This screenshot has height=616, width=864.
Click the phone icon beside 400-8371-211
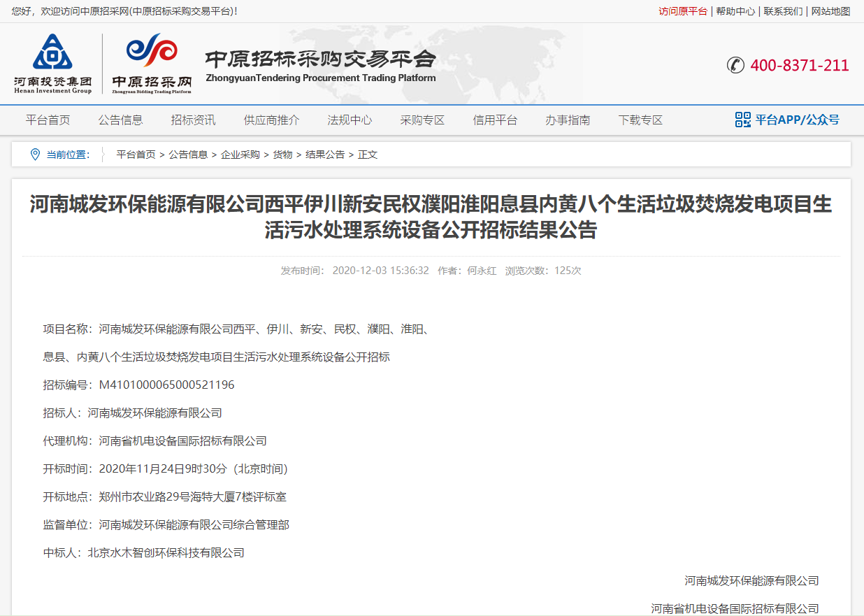coord(735,65)
